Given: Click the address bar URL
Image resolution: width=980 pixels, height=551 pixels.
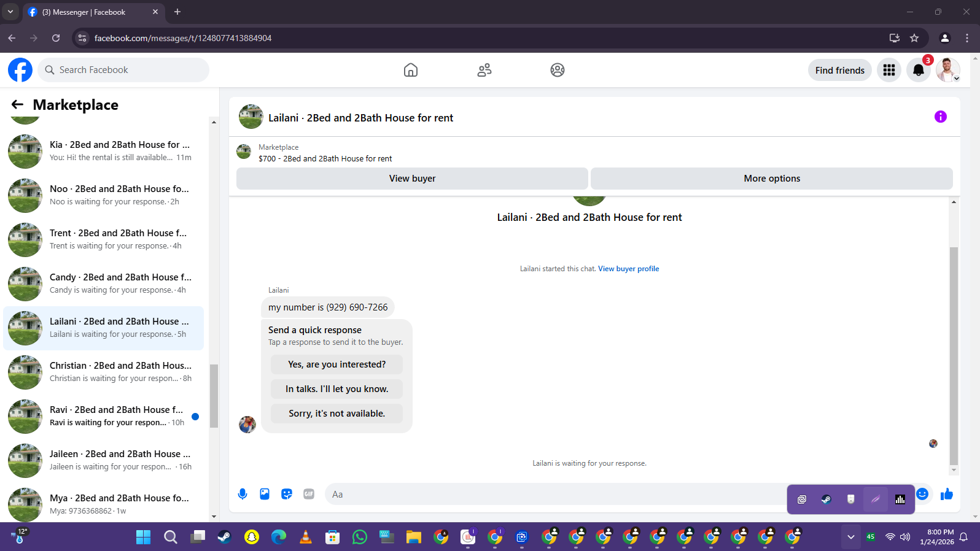Looking at the screenshot, I should (x=183, y=38).
